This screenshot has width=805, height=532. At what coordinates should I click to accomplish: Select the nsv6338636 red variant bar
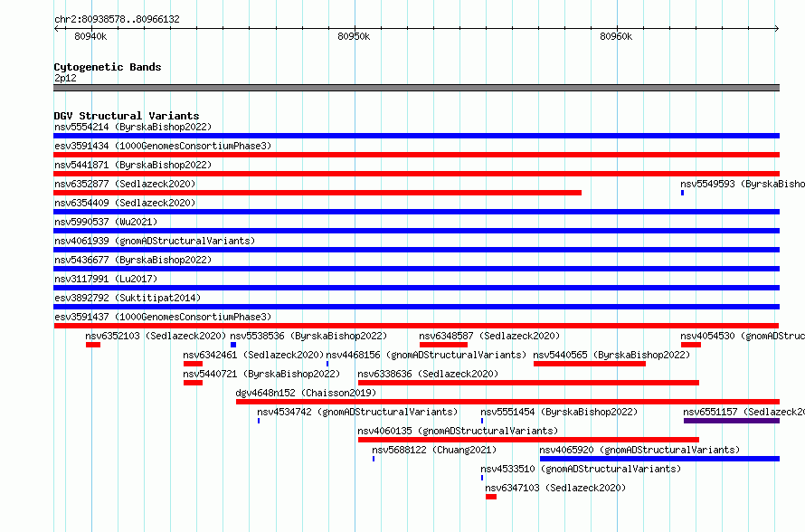coord(528,383)
